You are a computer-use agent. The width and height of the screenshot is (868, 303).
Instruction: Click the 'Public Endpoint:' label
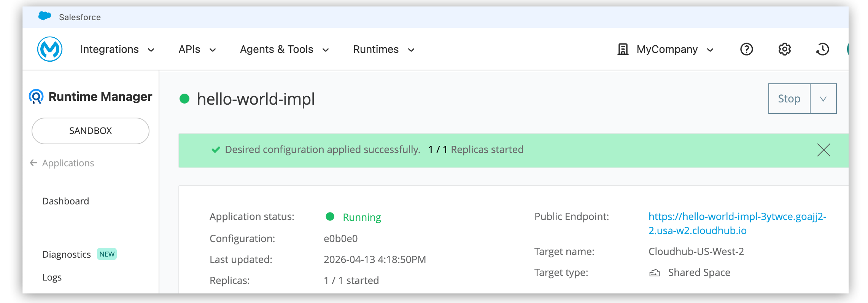(x=572, y=217)
